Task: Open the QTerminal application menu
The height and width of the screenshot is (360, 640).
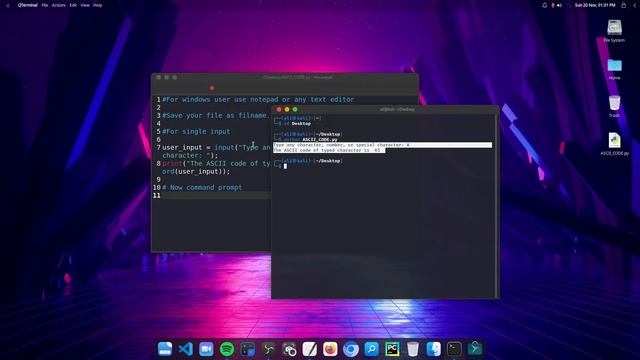Action: [28, 5]
